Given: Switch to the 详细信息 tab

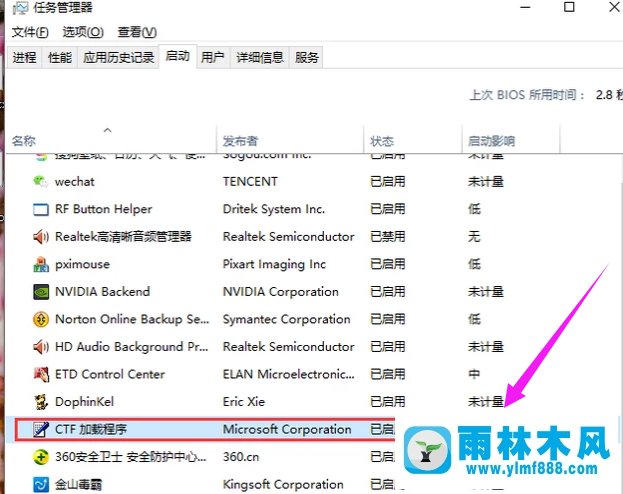Looking at the screenshot, I should tap(260, 58).
